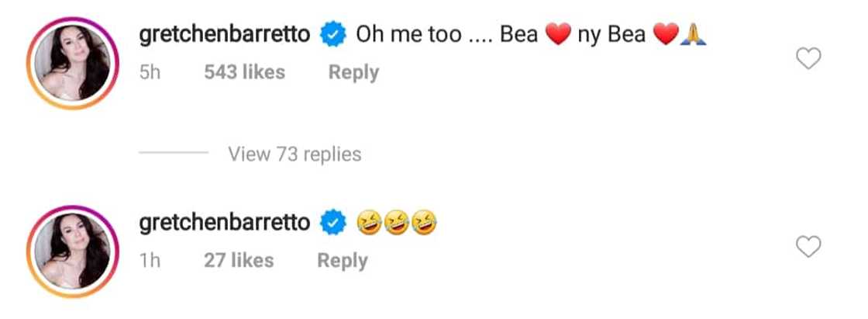Open gretchenbarretto username on the top comment
The image size is (868, 319).
[x=225, y=35]
